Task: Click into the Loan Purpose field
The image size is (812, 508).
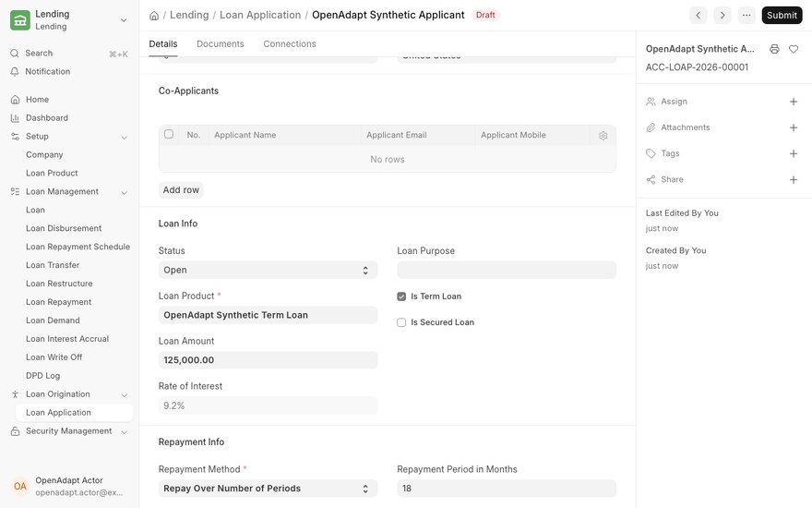Action: [507, 270]
